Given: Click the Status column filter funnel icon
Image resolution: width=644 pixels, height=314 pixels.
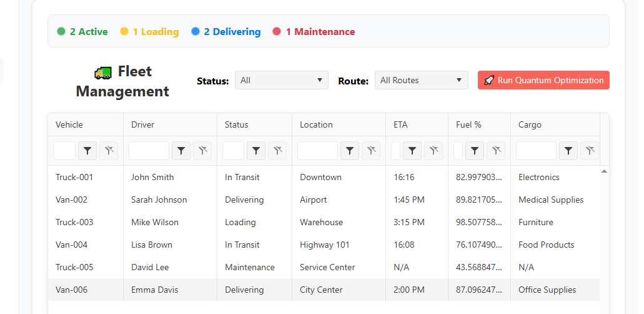Looking at the screenshot, I should point(256,151).
